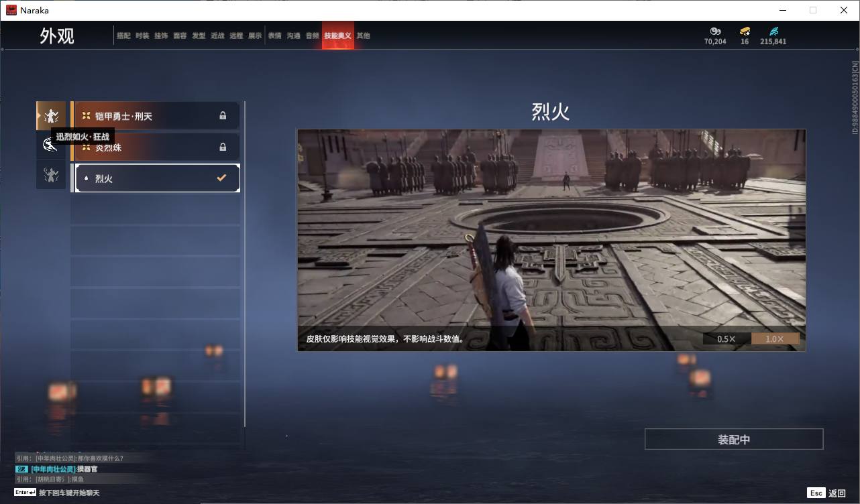
Task: Click the quoted message 那你喜欢摸什么?
Action: click(x=100, y=458)
